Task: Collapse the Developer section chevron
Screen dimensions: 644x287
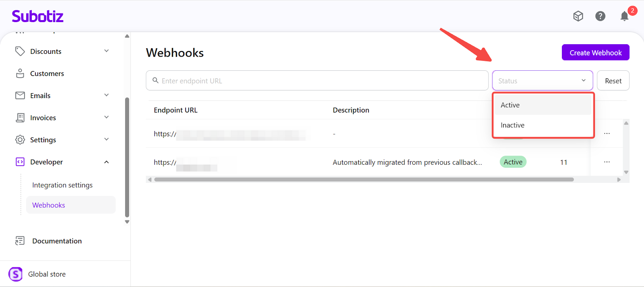Action: point(107,162)
